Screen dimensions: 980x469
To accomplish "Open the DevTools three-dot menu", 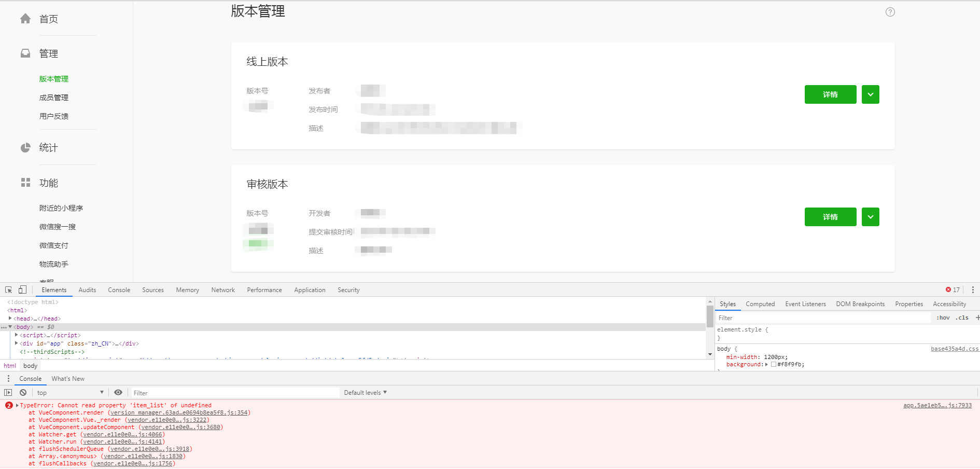I will coord(973,290).
